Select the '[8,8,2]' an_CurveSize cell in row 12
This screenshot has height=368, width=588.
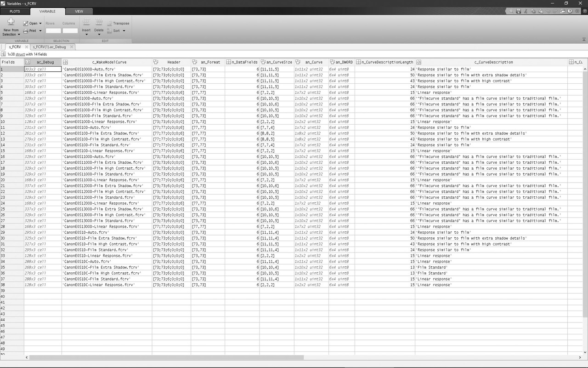[x=277, y=133]
